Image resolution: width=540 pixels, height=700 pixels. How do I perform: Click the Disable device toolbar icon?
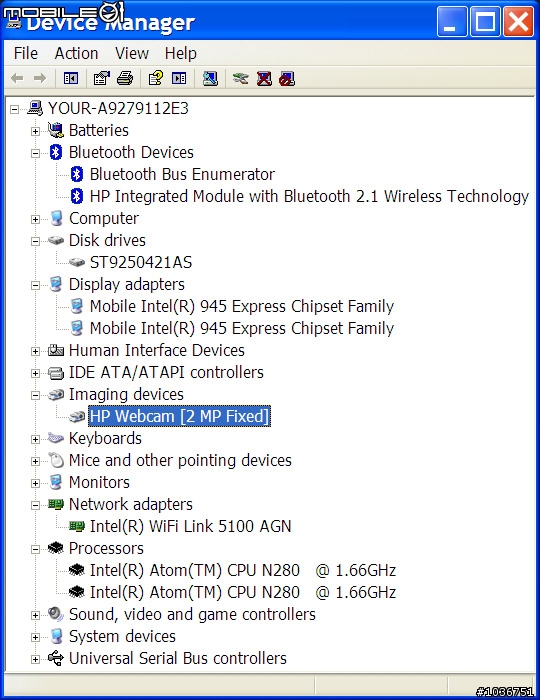pos(287,79)
